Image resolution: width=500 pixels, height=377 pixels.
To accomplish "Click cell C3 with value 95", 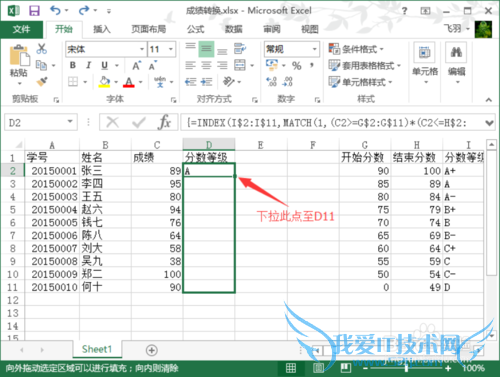I will (x=157, y=184).
